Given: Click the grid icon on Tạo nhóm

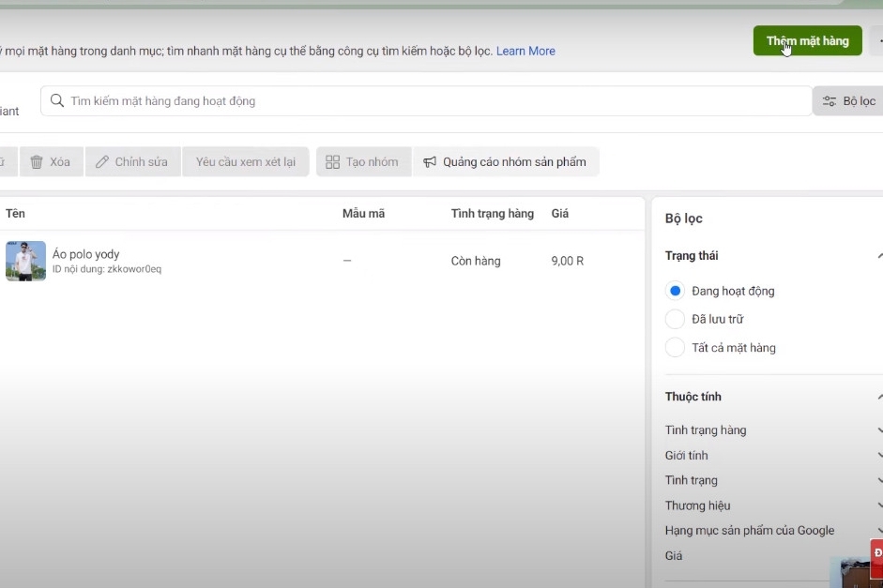Looking at the screenshot, I should click(333, 162).
